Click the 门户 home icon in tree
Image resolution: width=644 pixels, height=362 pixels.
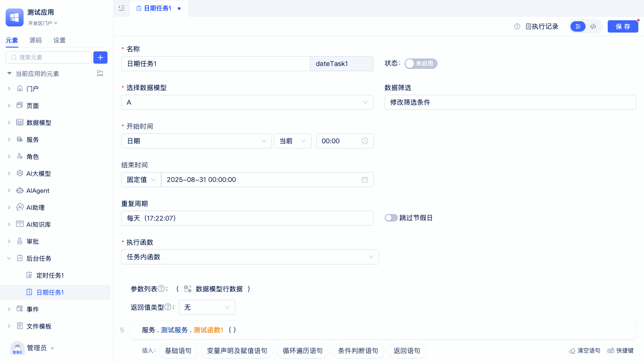(x=20, y=88)
